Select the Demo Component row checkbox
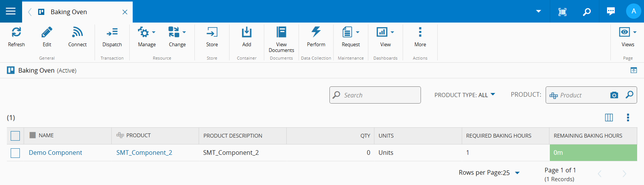This screenshot has width=644, height=185. [x=15, y=153]
